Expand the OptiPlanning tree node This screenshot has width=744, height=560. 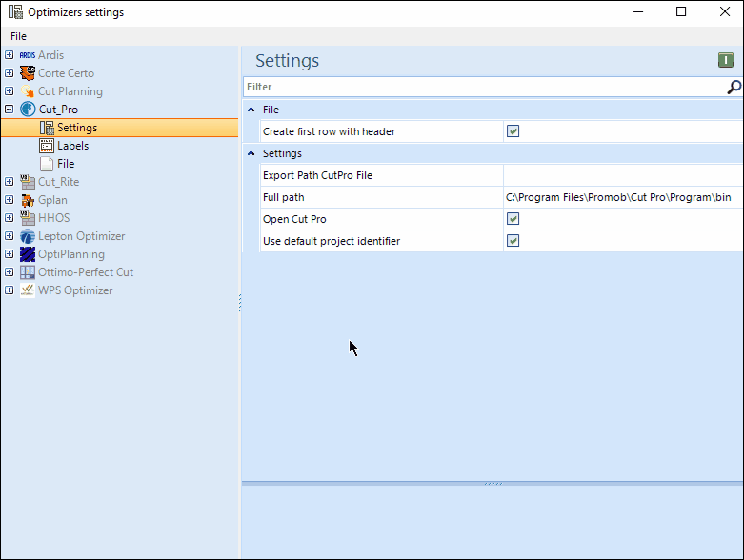9,254
